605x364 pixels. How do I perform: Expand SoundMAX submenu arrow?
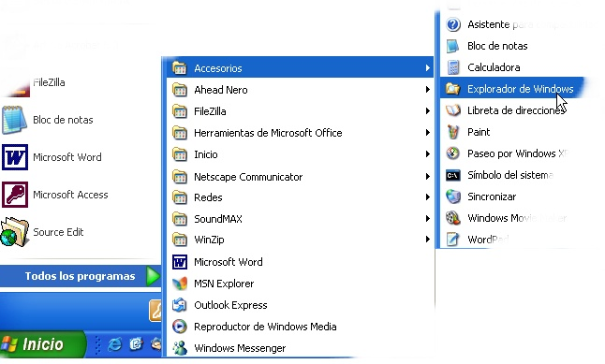(427, 219)
